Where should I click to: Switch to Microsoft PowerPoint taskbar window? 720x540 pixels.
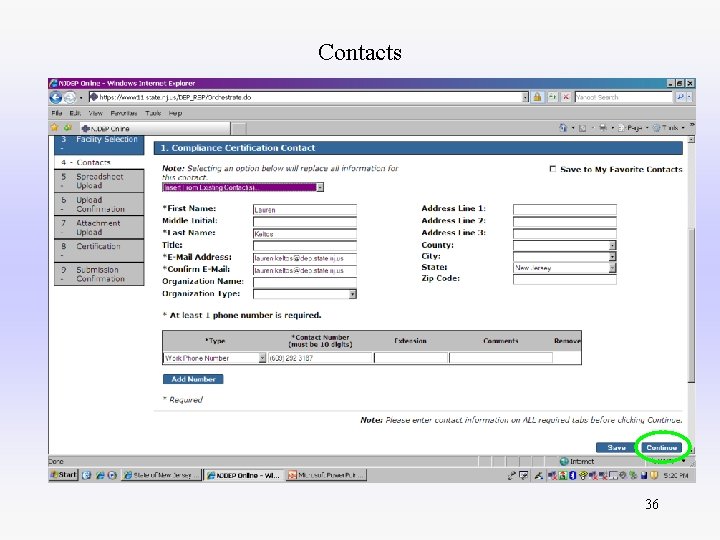click(x=326, y=475)
